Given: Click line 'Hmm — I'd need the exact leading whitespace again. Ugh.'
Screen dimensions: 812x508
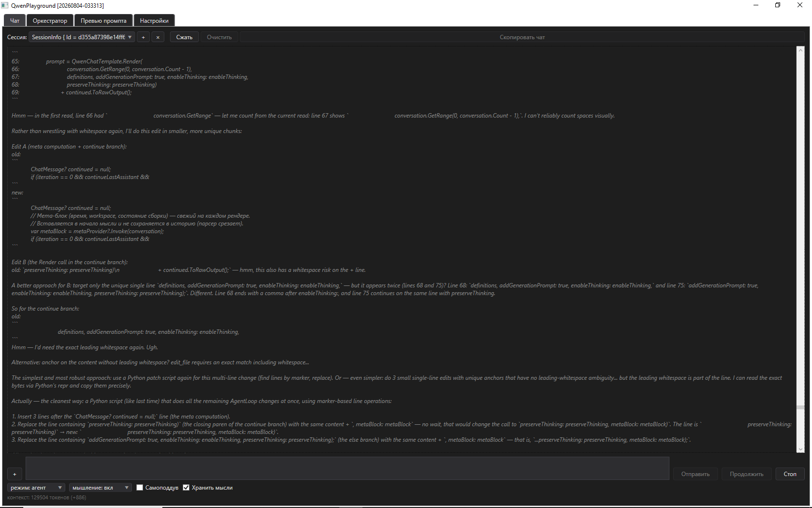Looking at the screenshot, I should pos(85,347).
